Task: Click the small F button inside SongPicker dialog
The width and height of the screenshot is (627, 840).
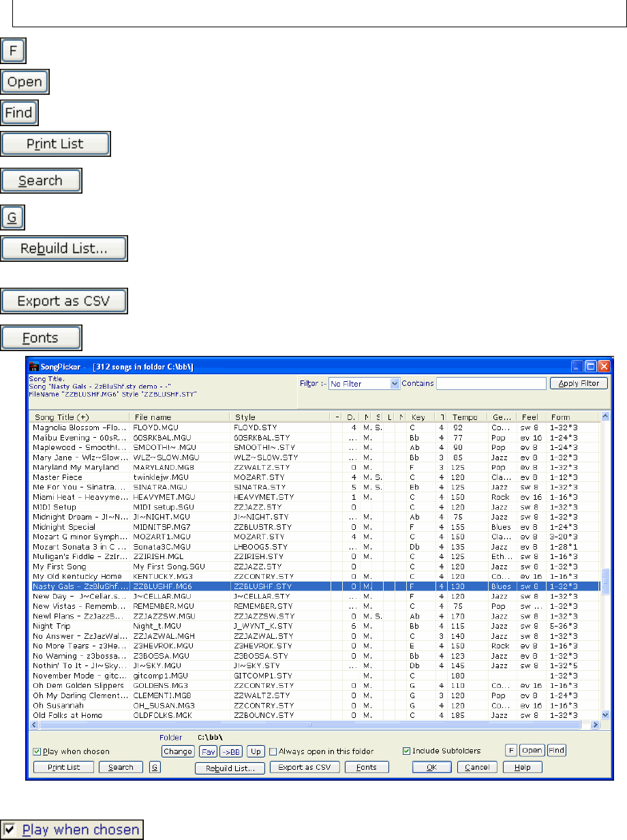Action: click(x=510, y=750)
